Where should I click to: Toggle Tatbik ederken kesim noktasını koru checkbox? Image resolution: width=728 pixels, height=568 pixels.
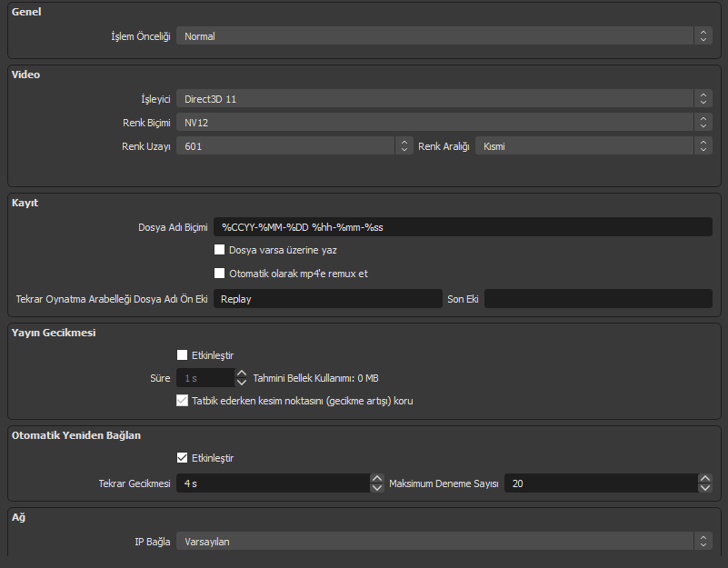point(184,400)
